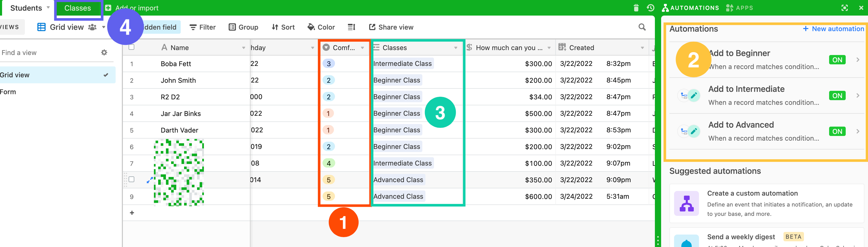Open hday column dropdown arrow
The width and height of the screenshot is (868, 247).
pyautogui.click(x=312, y=47)
